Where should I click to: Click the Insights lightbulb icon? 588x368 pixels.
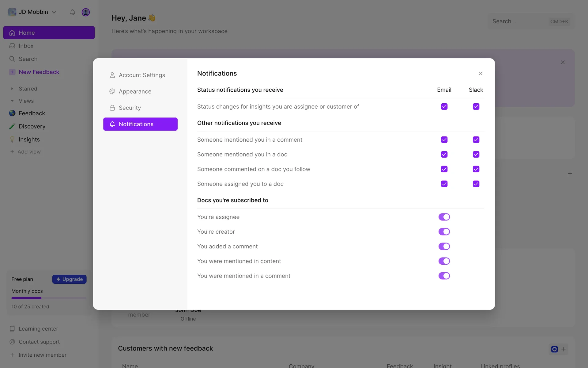click(12, 140)
